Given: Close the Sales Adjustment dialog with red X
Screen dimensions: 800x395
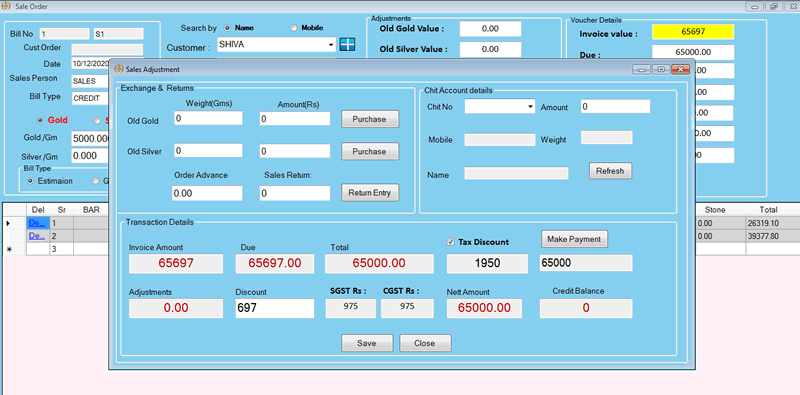Looking at the screenshot, I should click(x=680, y=69).
